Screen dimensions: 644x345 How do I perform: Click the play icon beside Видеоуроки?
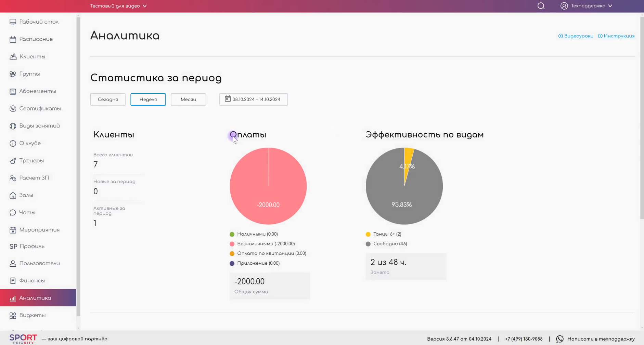point(561,36)
